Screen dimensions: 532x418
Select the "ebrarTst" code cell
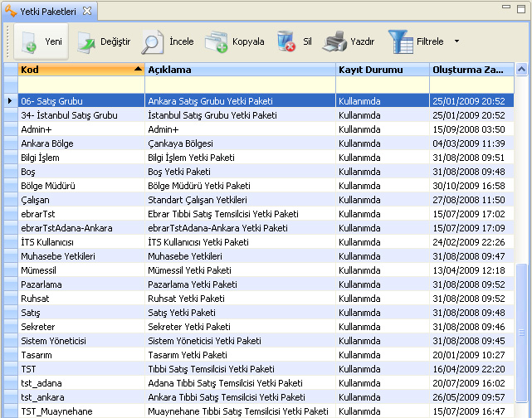coord(81,214)
